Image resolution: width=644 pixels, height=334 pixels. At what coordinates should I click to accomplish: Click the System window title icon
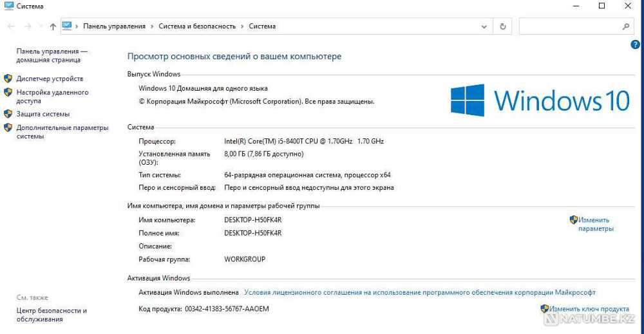pos(8,6)
